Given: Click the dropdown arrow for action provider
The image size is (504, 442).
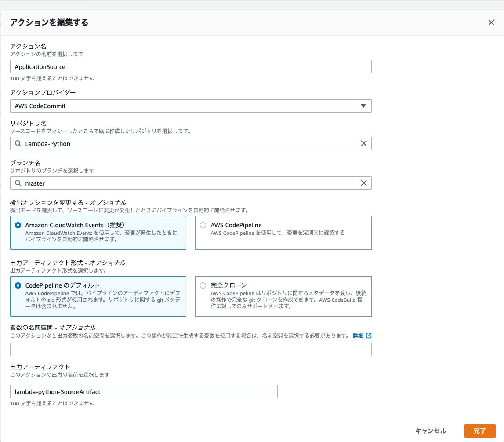Looking at the screenshot, I should (x=363, y=106).
